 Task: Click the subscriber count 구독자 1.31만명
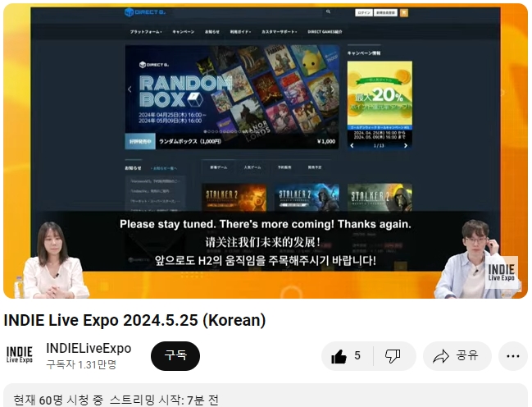pyautogui.click(x=81, y=364)
